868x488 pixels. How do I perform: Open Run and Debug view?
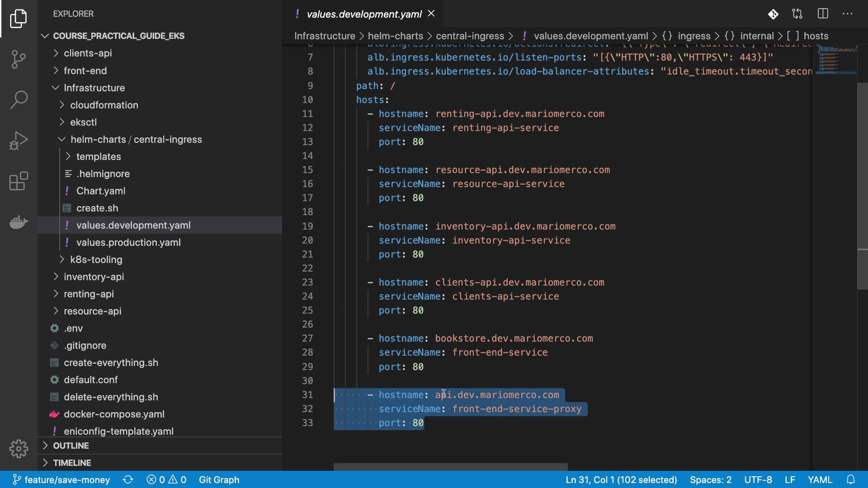(x=19, y=141)
